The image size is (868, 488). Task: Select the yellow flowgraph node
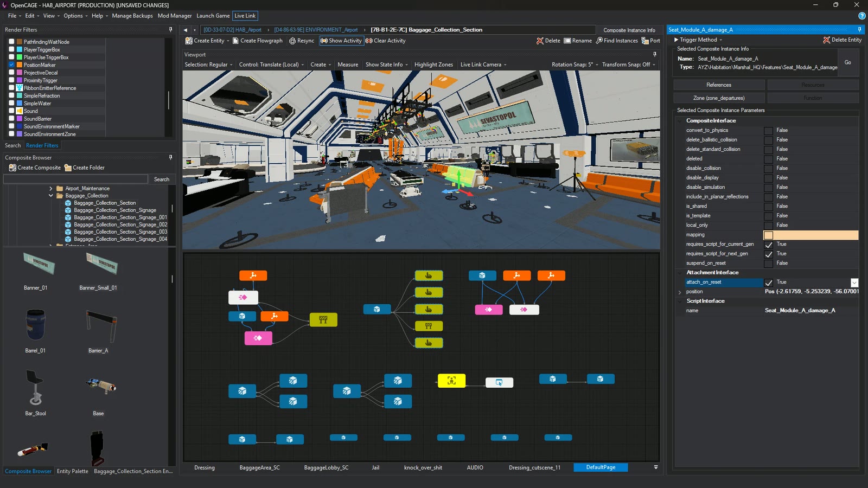coord(451,381)
